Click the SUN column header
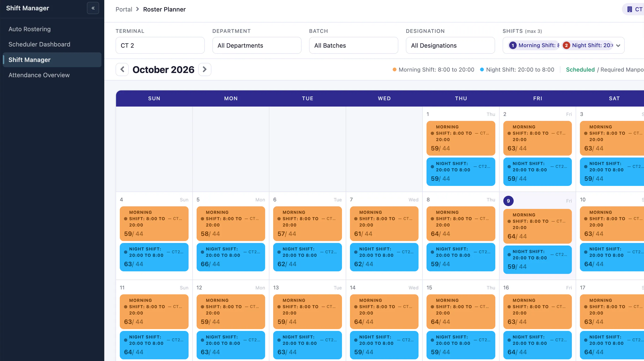 coord(154,98)
